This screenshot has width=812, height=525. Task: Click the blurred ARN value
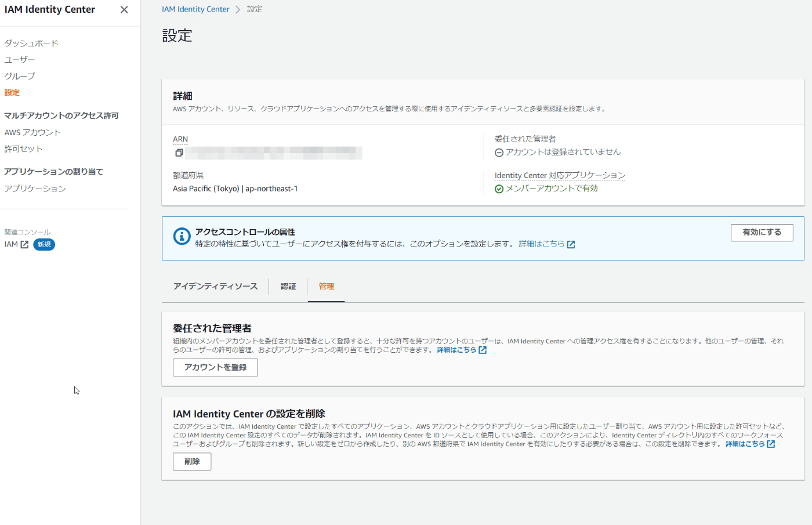[274, 153]
